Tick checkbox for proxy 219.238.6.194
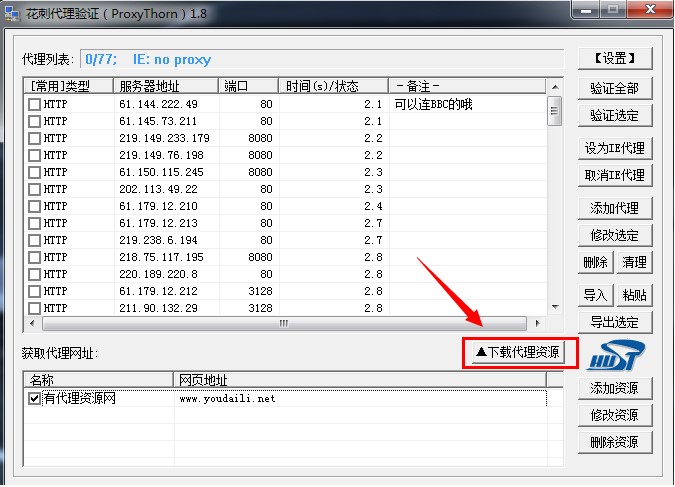 pos(34,241)
